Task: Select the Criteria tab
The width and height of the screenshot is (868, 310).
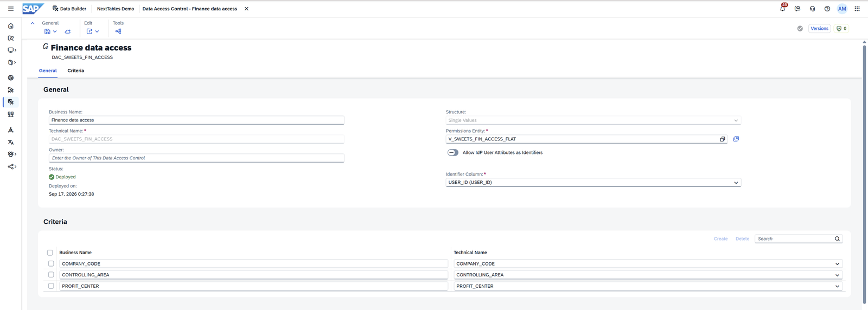Action: 76,71
